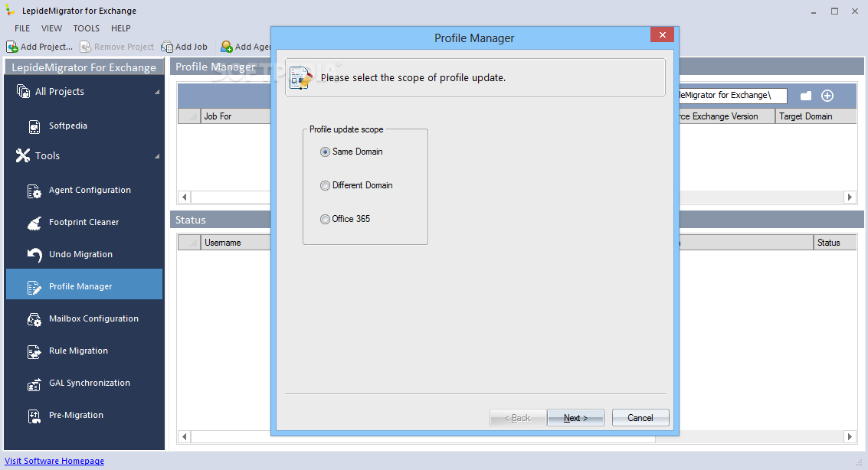Image resolution: width=868 pixels, height=470 pixels.
Task: Click the Job For column header
Action: pyautogui.click(x=235, y=116)
